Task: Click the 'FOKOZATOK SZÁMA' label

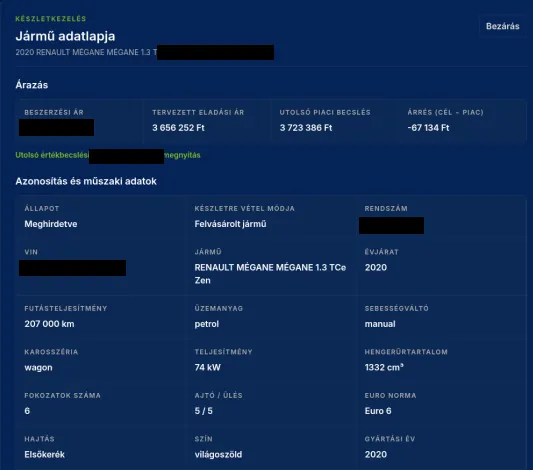Action: pos(62,396)
